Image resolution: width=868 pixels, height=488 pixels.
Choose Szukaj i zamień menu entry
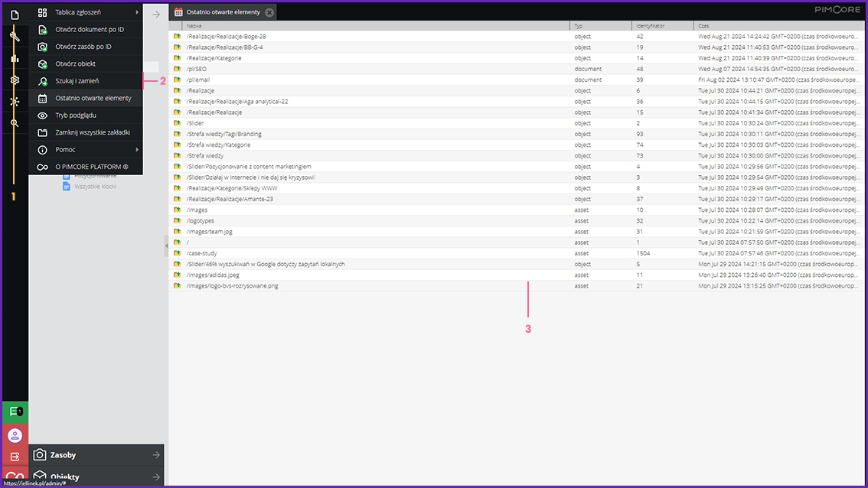tap(77, 81)
